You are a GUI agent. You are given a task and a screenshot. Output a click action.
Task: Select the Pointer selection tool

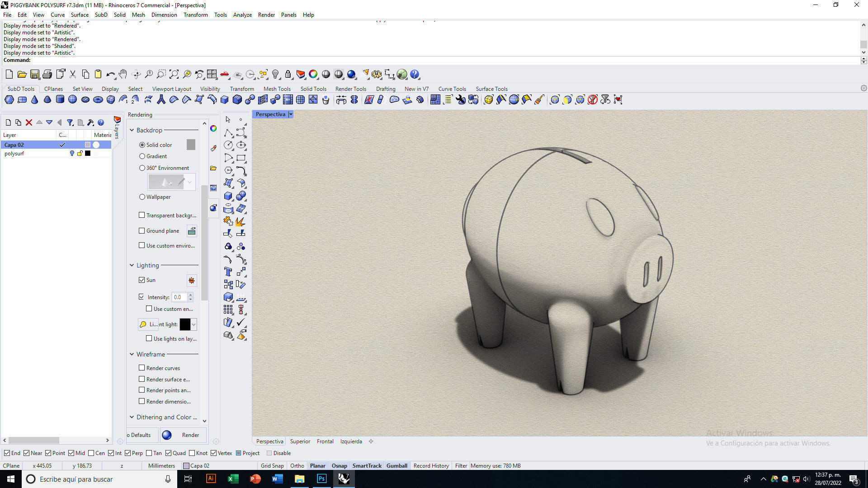point(228,120)
